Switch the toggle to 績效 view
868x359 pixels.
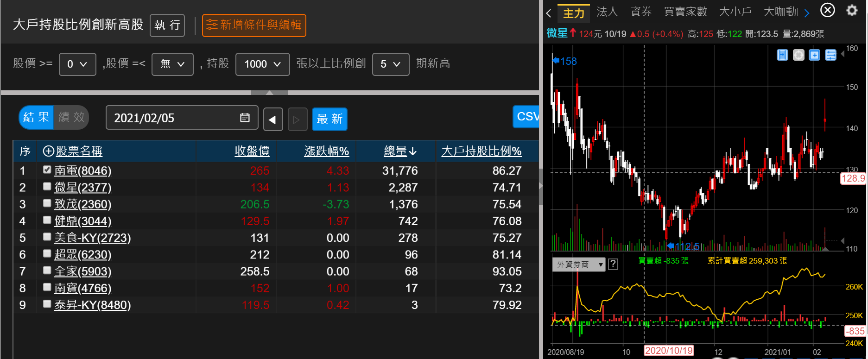tap(71, 117)
